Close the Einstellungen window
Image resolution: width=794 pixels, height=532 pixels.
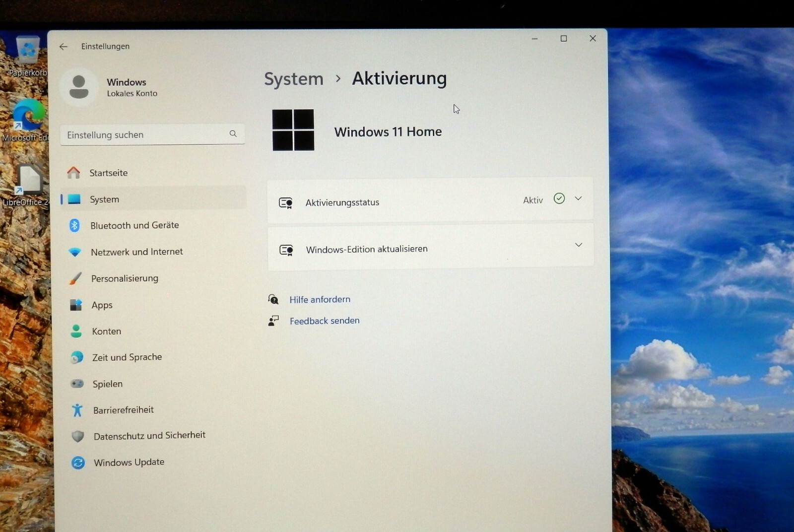[593, 38]
